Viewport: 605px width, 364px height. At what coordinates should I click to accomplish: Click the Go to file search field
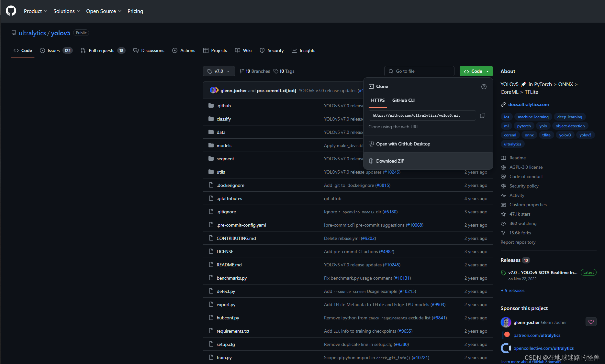pyautogui.click(x=419, y=71)
